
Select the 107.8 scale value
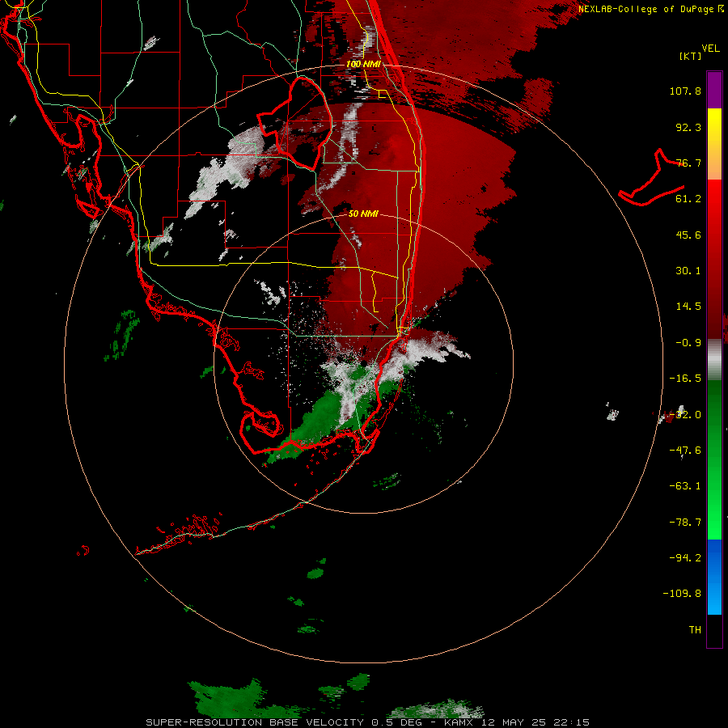click(x=685, y=91)
